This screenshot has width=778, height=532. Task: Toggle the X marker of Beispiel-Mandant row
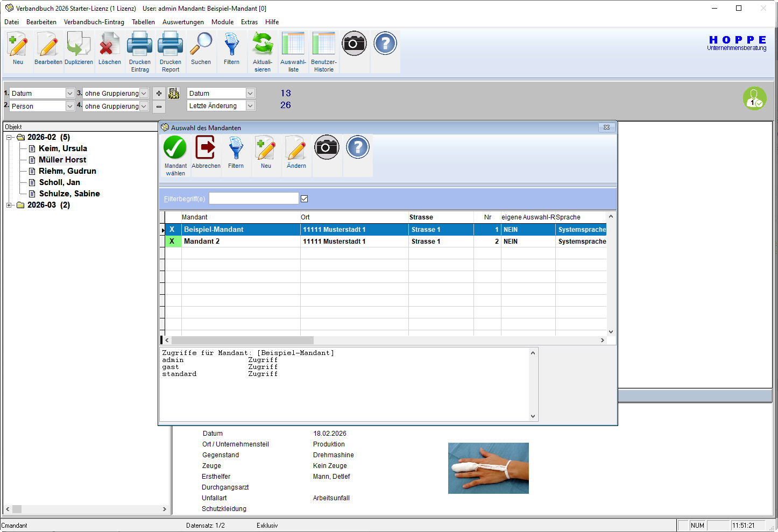pos(172,230)
